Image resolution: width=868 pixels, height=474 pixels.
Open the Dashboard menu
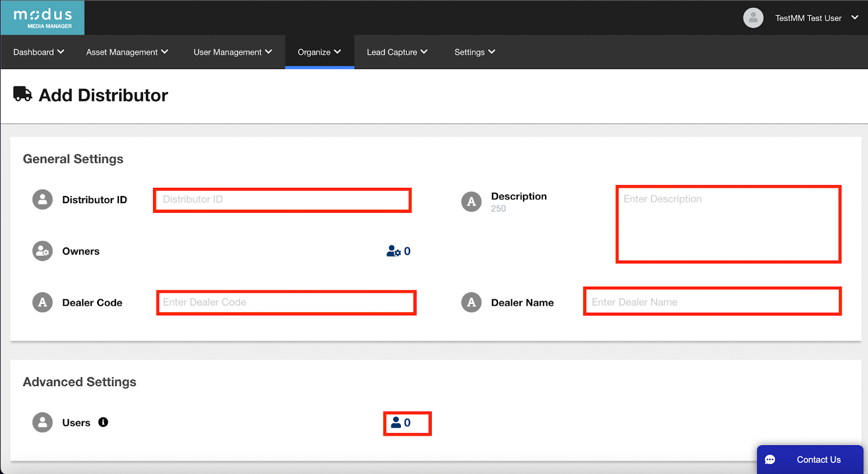coord(39,52)
